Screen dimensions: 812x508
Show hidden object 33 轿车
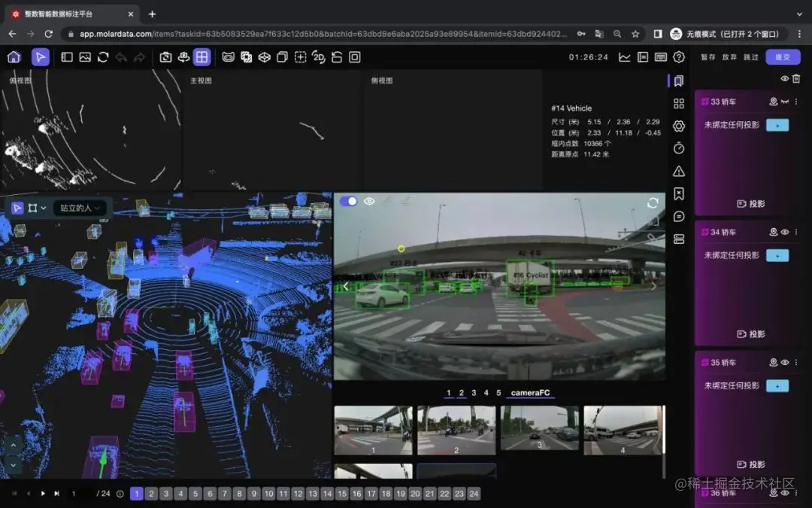785,102
